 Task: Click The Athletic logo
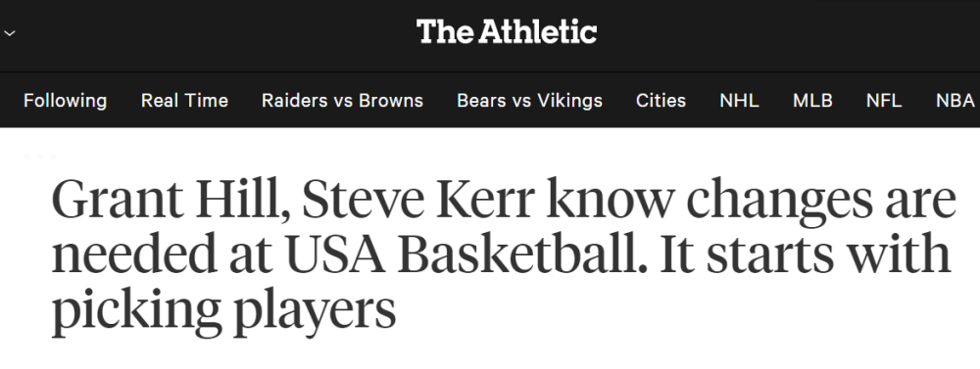click(x=507, y=31)
